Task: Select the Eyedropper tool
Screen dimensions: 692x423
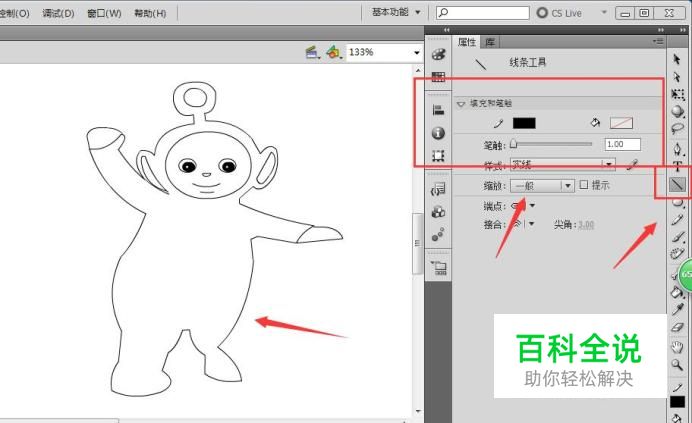Action: [677, 309]
